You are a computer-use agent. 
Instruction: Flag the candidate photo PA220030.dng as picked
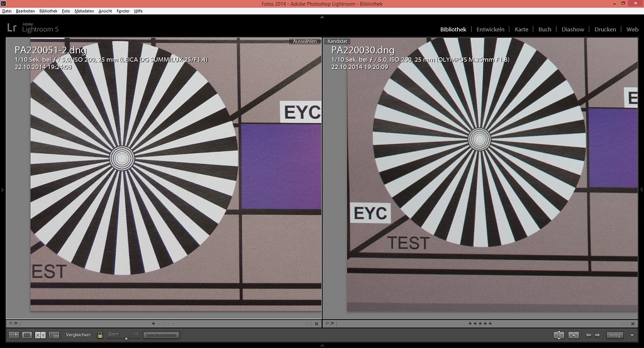tap(326, 324)
